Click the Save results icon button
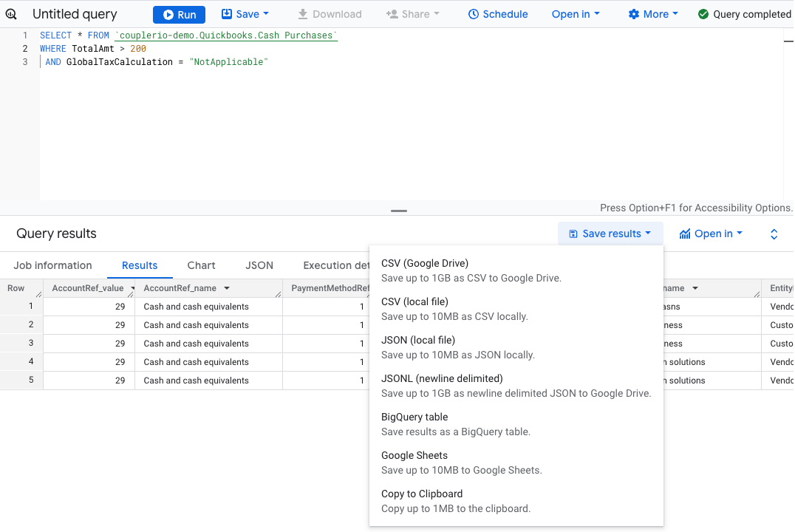The width and height of the screenshot is (795, 532). click(573, 233)
